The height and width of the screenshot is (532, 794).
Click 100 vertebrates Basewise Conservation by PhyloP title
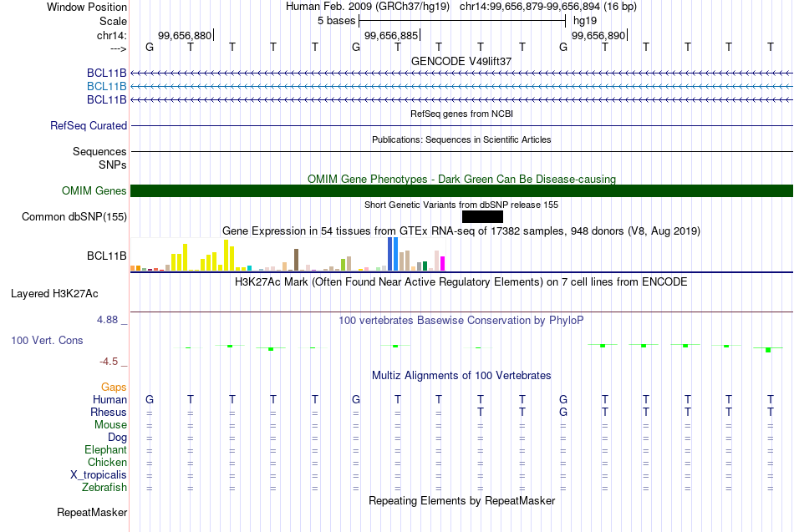click(461, 321)
